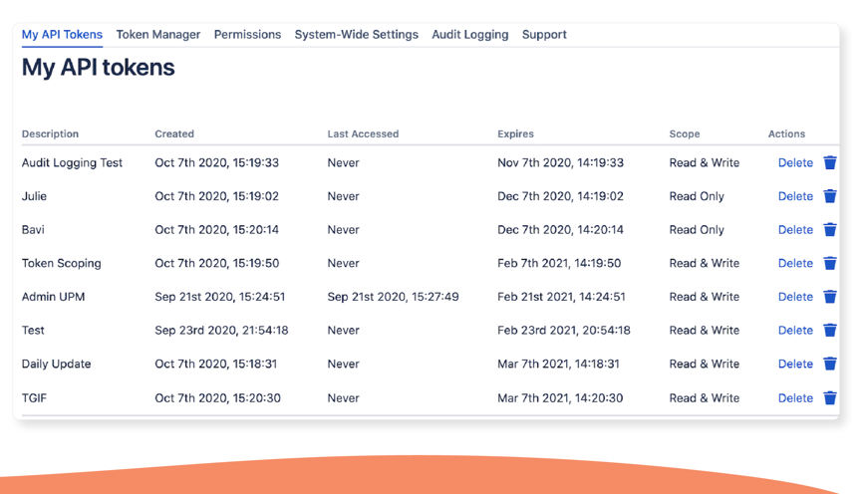Screen dimensions: 868x494
Task: Click trash icon for Admin UPM token
Action: pyautogui.click(x=830, y=297)
